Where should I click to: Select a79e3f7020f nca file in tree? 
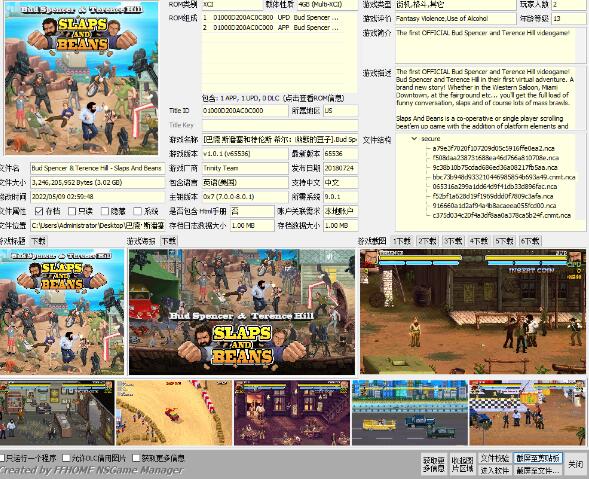click(x=493, y=148)
